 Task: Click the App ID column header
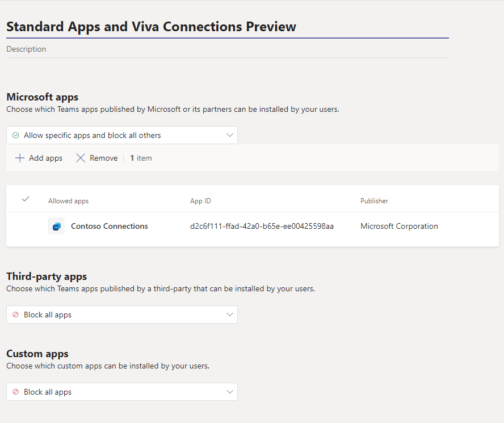coord(200,201)
